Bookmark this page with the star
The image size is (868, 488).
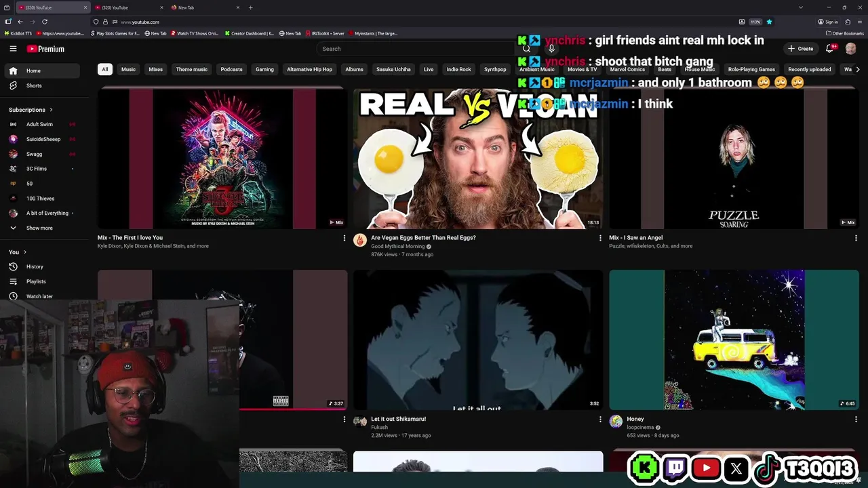coord(769,22)
